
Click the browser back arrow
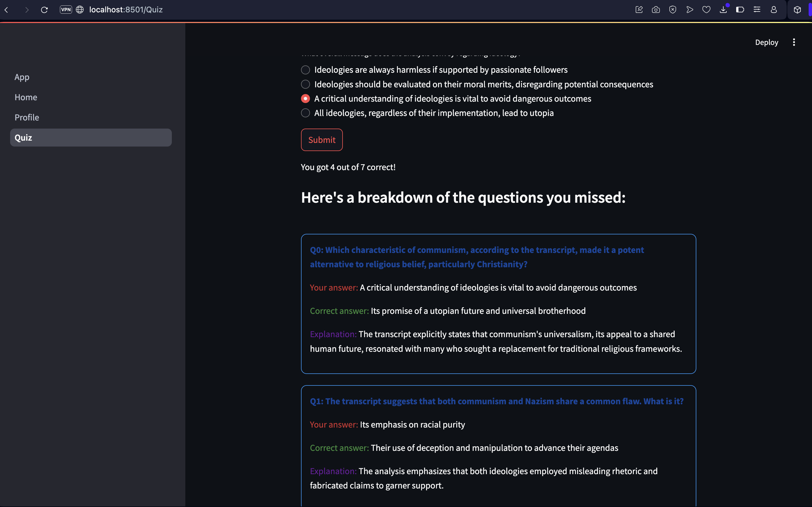(6, 10)
